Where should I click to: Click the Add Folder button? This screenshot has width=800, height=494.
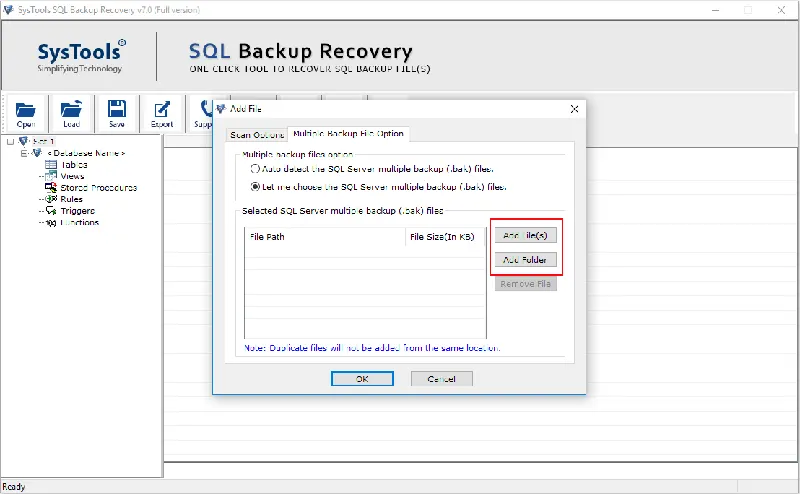point(526,260)
